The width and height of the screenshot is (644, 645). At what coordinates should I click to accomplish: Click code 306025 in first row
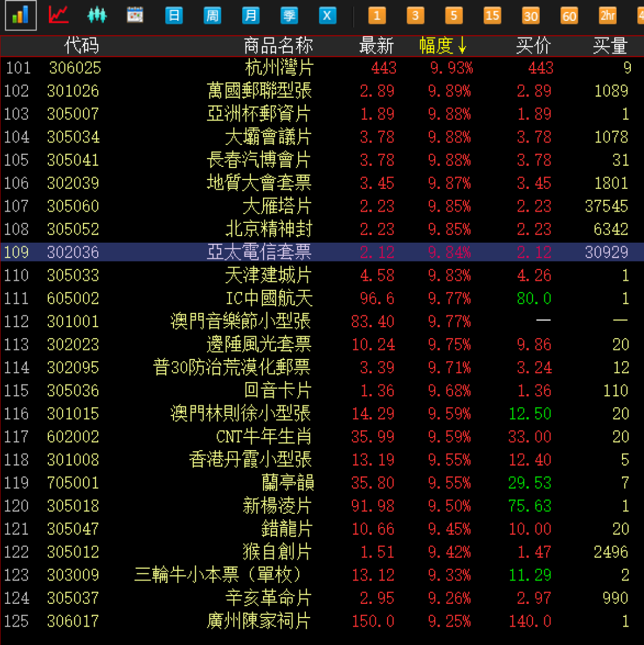(x=75, y=68)
